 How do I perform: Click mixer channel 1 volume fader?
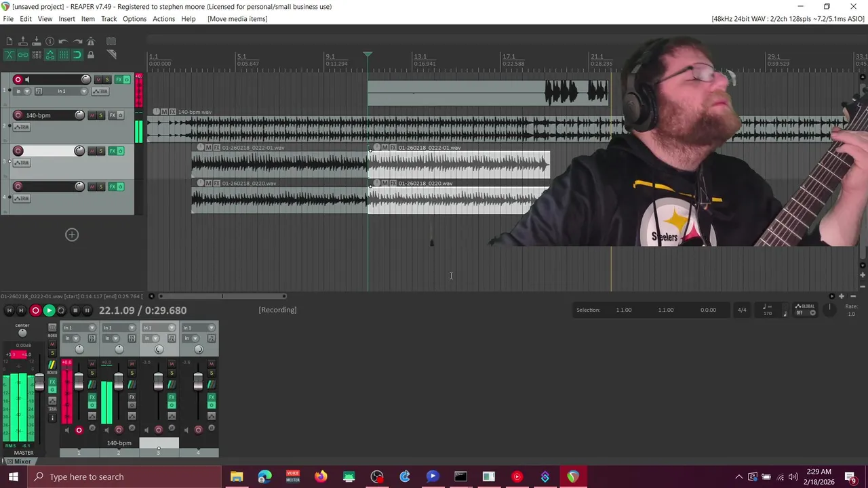point(79,382)
